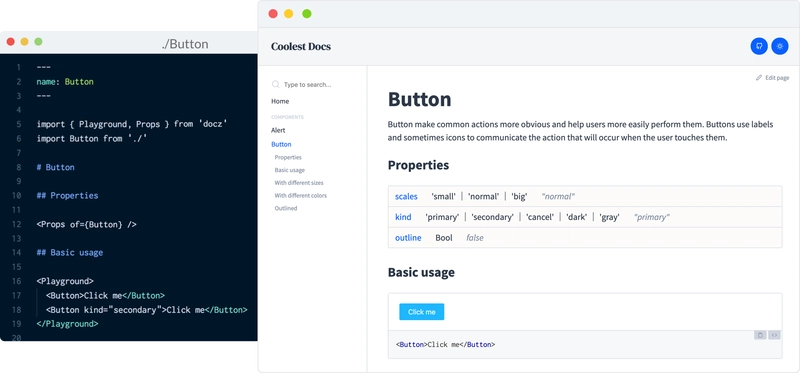800x373 pixels.
Task: Close the editor window with red button
Action: [x=10, y=42]
